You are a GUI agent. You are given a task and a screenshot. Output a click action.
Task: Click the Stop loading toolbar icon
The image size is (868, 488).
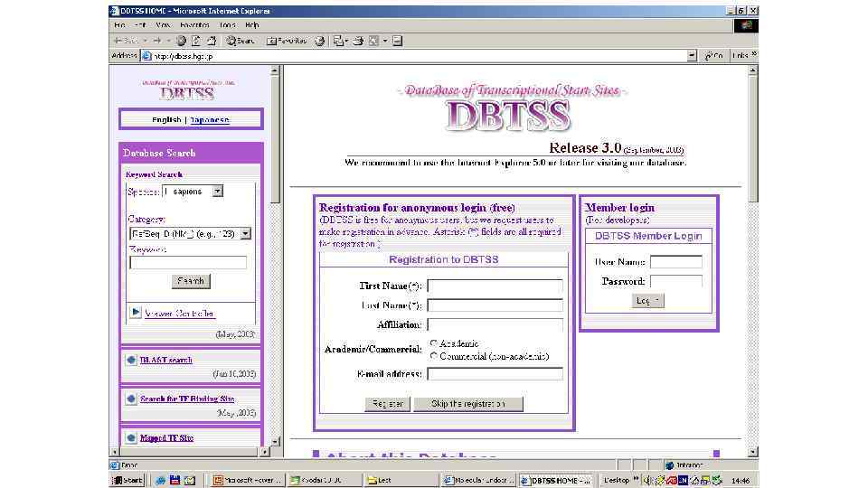pos(181,41)
